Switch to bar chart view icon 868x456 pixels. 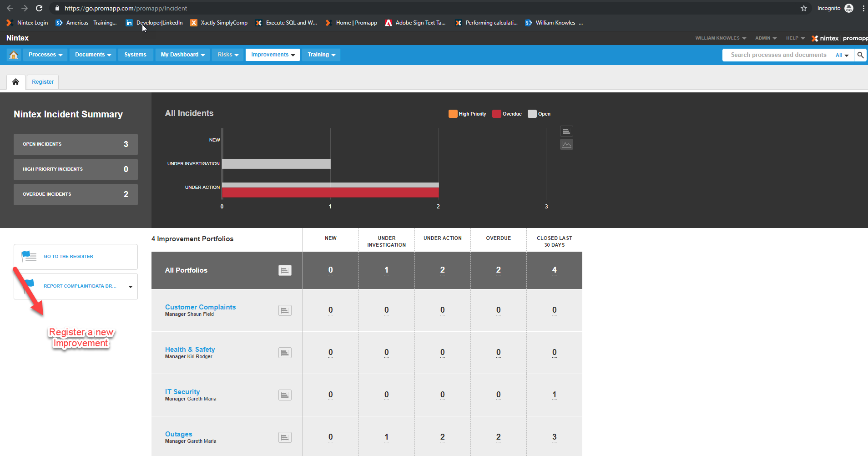566,132
